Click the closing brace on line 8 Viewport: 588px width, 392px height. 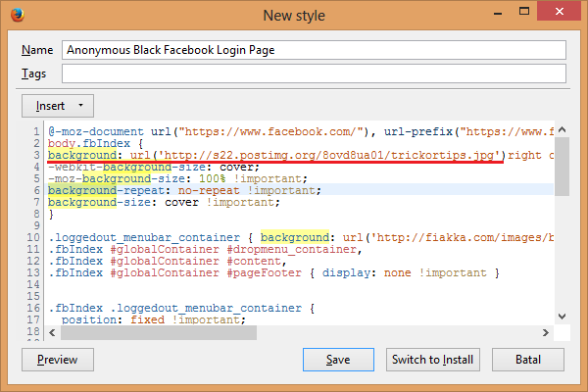[51, 215]
